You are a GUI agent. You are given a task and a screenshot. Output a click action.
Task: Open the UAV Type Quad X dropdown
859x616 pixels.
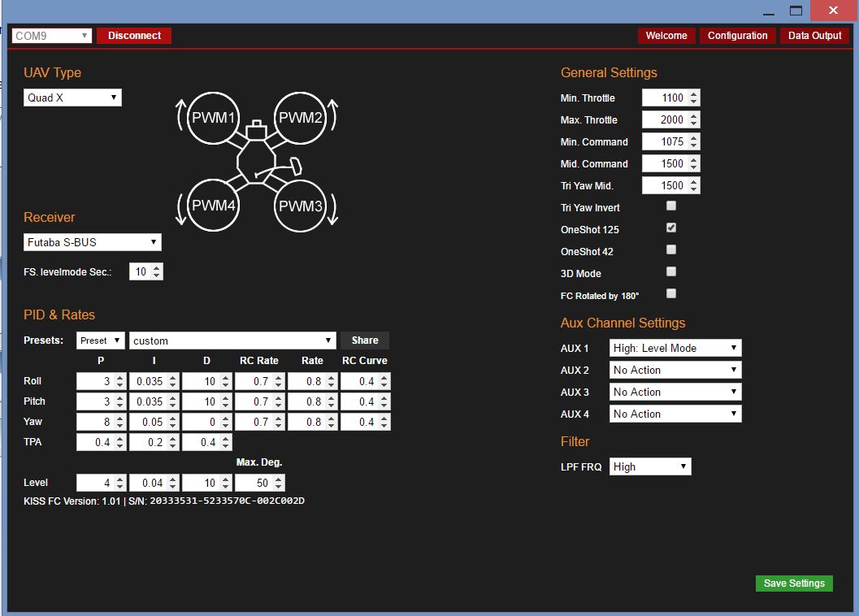pos(72,98)
